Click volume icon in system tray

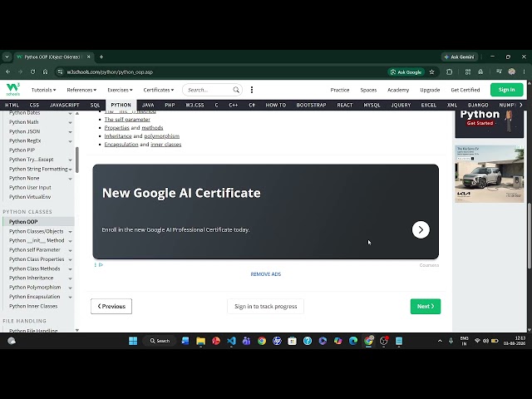(485, 341)
